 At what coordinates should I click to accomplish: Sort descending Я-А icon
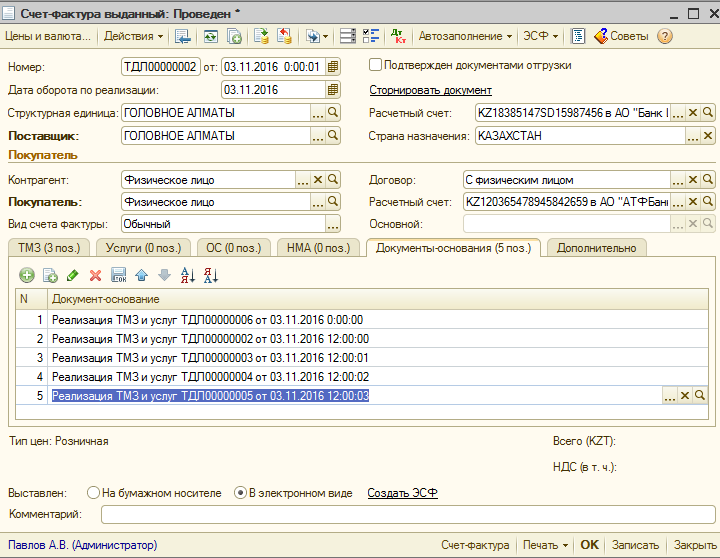coord(210,275)
